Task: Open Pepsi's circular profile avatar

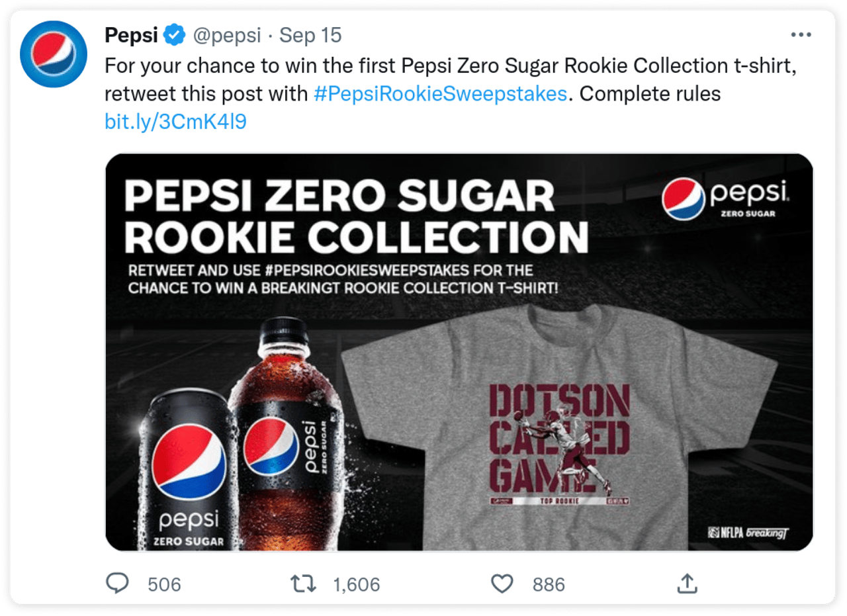Action: pos(53,53)
